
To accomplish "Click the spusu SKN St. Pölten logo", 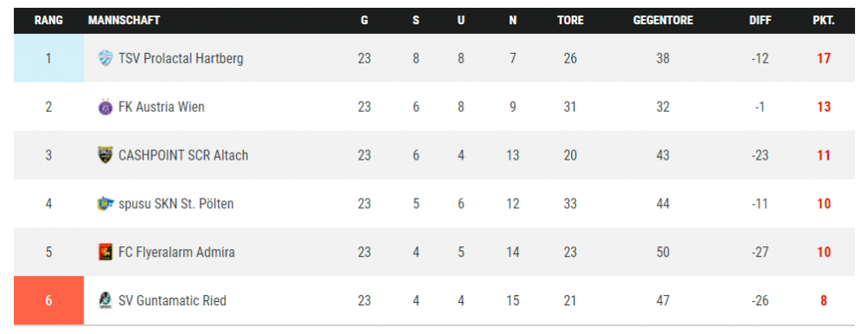I will pyautogui.click(x=105, y=204).
